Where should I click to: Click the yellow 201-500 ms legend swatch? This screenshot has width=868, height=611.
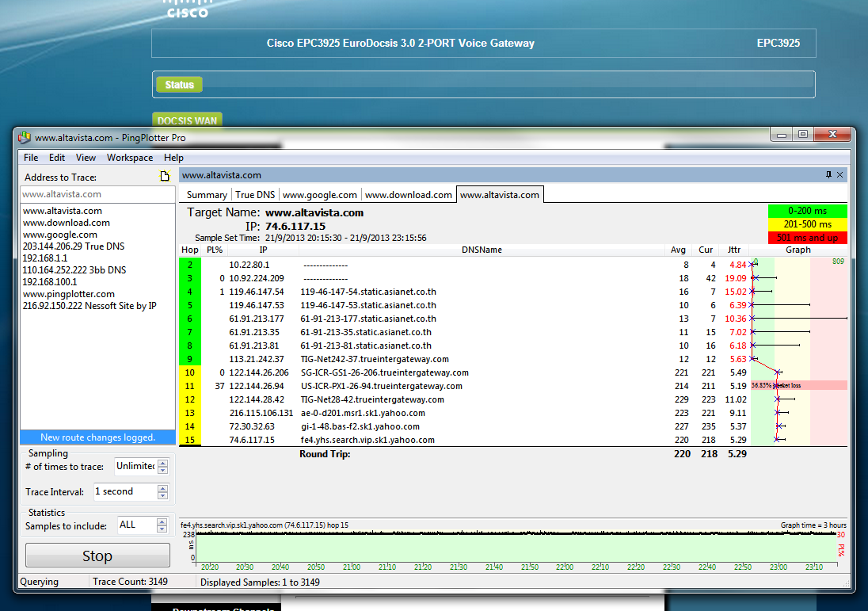tap(807, 224)
